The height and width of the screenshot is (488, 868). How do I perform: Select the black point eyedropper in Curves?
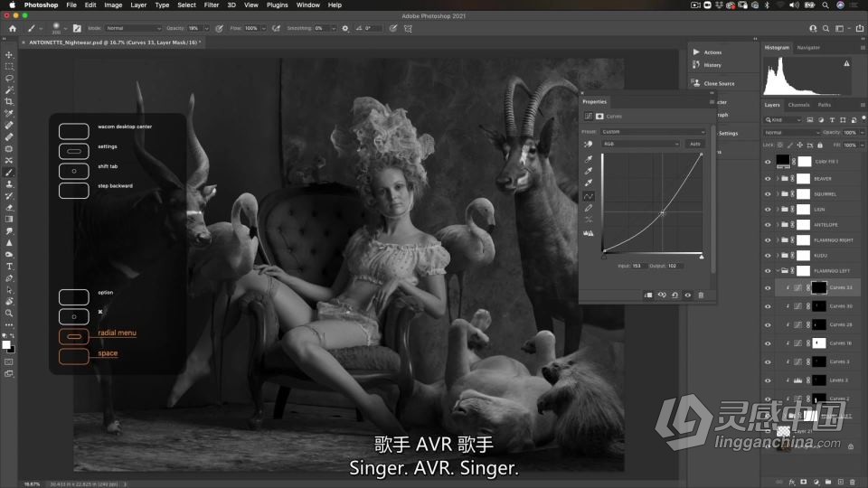(x=589, y=159)
